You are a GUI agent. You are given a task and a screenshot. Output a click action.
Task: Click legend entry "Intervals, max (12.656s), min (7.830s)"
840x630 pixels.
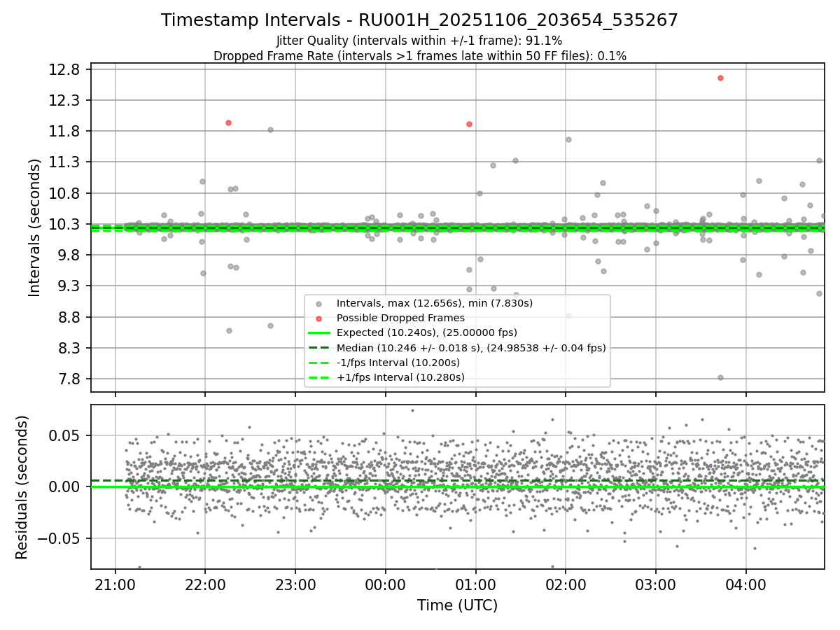435,303
